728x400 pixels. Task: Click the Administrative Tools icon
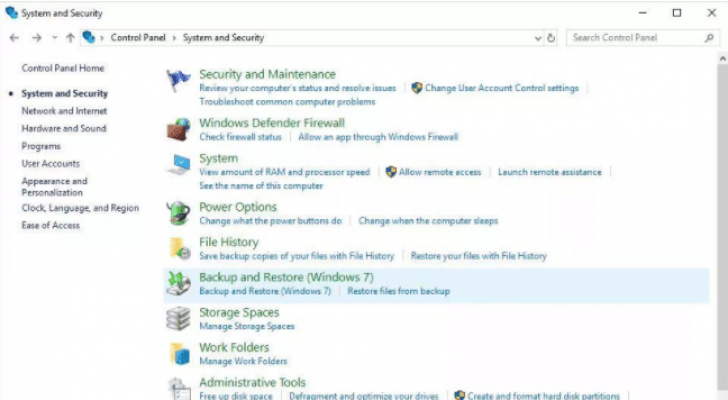click(179, 389)
